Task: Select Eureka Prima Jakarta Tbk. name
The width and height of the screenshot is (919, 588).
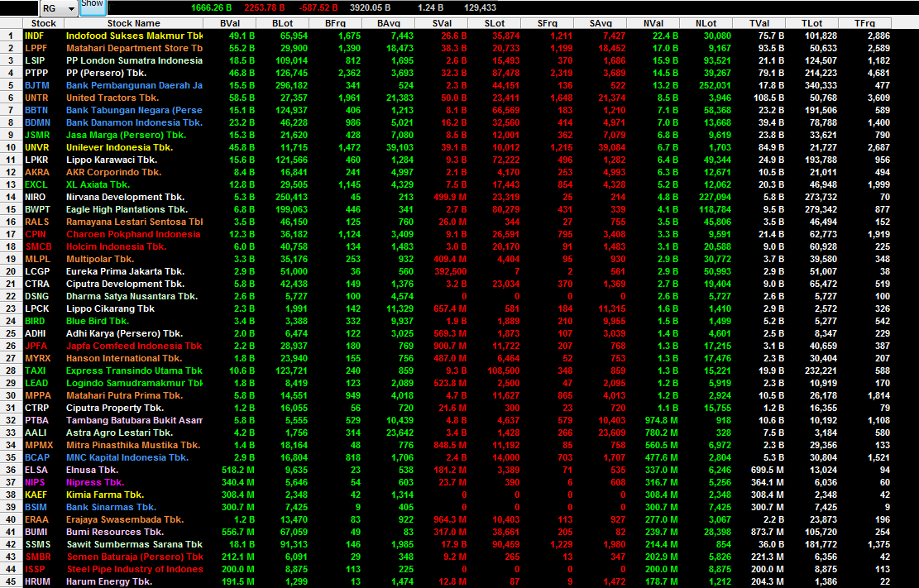Action: pos(126,271)
